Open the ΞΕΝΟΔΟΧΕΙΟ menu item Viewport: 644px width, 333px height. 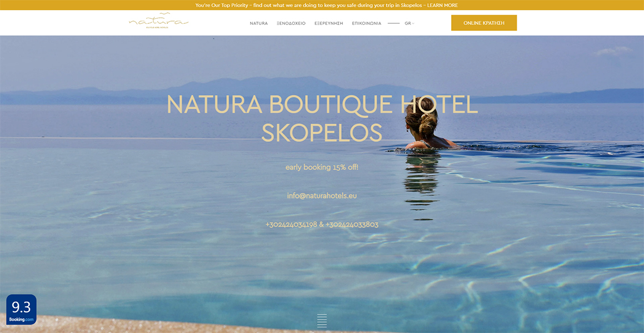pos(291,23)
